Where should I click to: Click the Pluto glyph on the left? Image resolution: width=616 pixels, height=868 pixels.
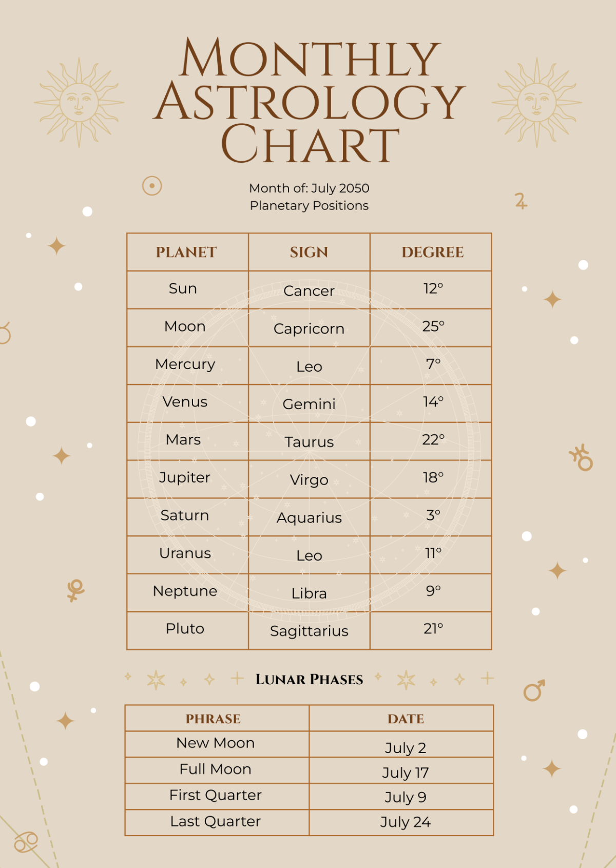[75, 590]
